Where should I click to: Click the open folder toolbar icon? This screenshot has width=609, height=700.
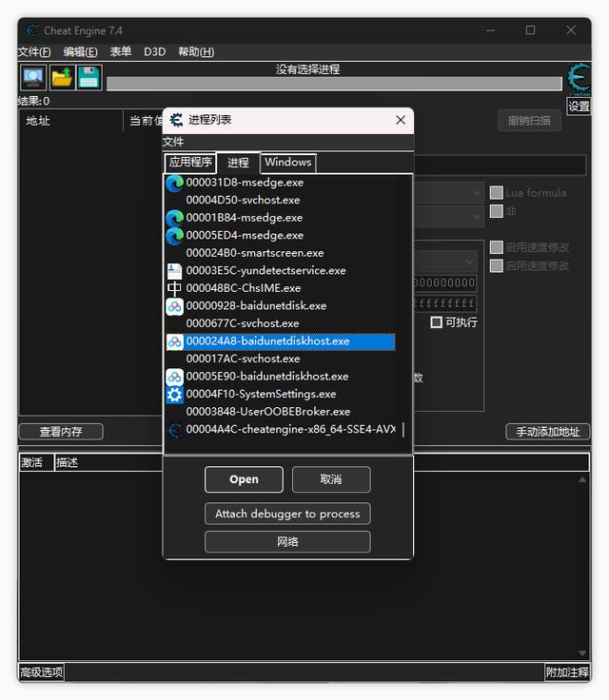tap(62, 78)
